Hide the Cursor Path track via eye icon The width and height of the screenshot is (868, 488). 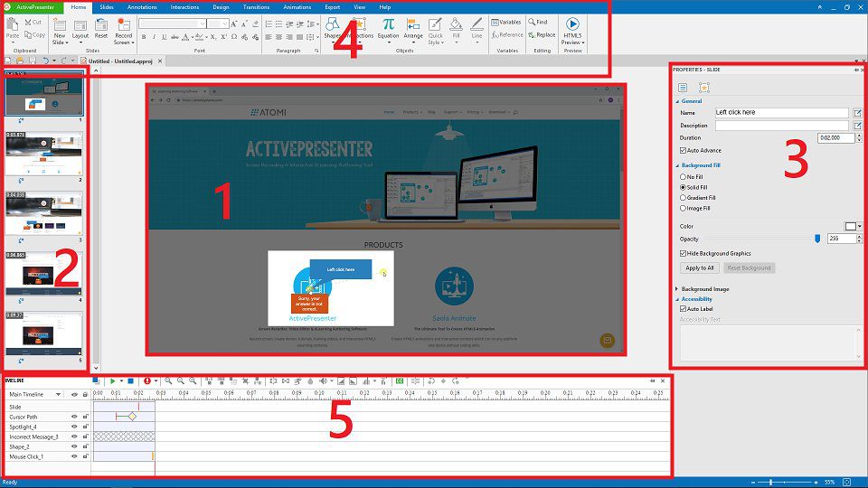click(x=74, y=416)
